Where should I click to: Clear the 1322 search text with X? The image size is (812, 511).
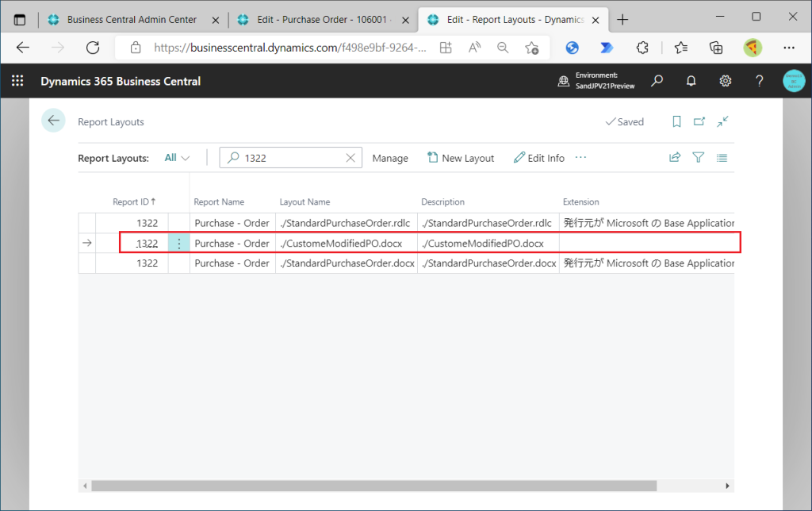(x=350, y=158)
